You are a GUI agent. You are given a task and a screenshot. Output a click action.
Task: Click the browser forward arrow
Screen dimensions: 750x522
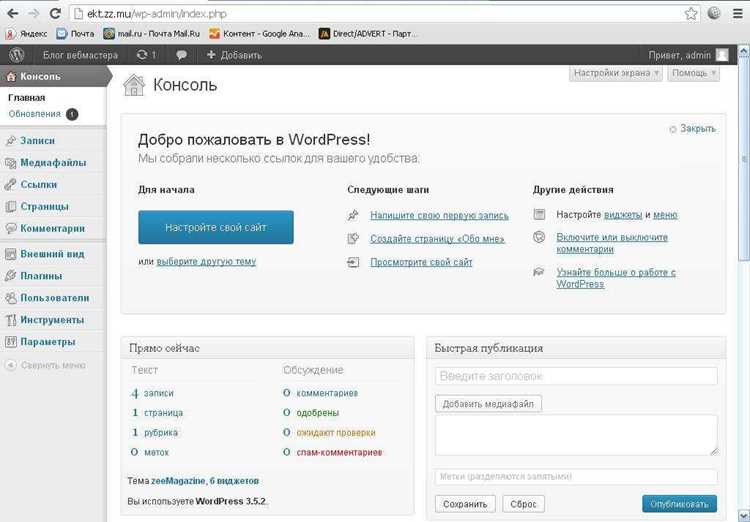point(33,13)
